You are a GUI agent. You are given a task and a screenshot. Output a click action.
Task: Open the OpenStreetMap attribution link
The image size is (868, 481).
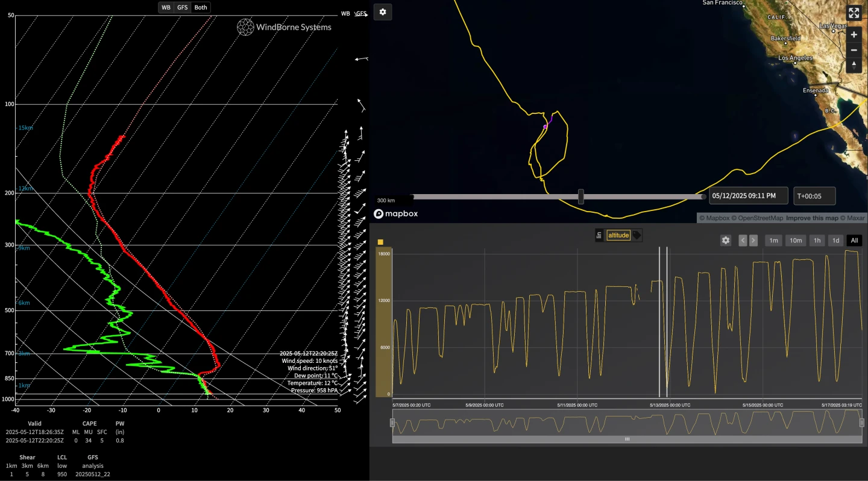pyautogui.click(x=757, y=218)
